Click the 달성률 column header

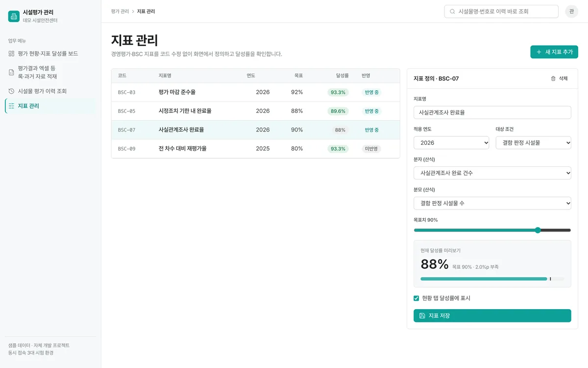point(343,76)
